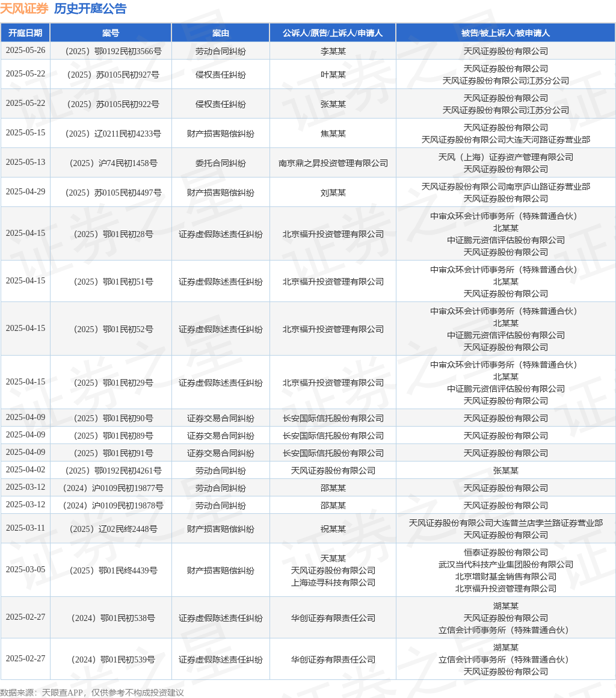616x698 pixels.
Task: Click defendant 天风证券股份有限公司南京庐山路证券营业部
Action: click(506, 187)
